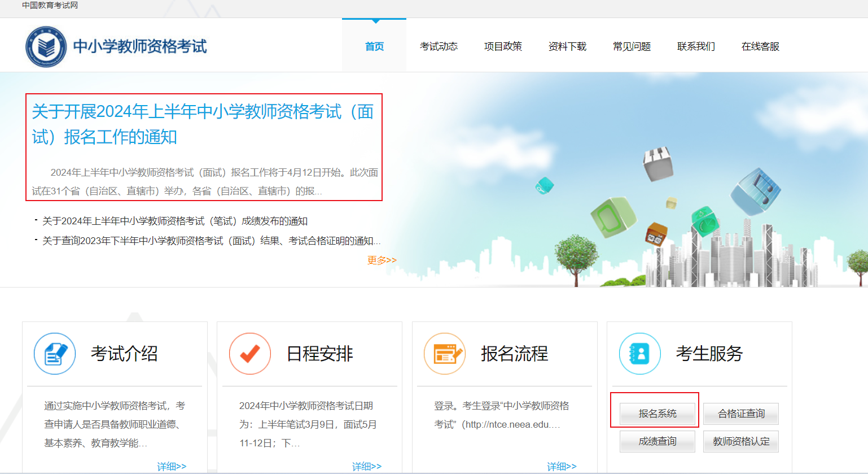Click the 考生服务 address book icon
This screenshot has width=868, height=474.
click(640, 354)
